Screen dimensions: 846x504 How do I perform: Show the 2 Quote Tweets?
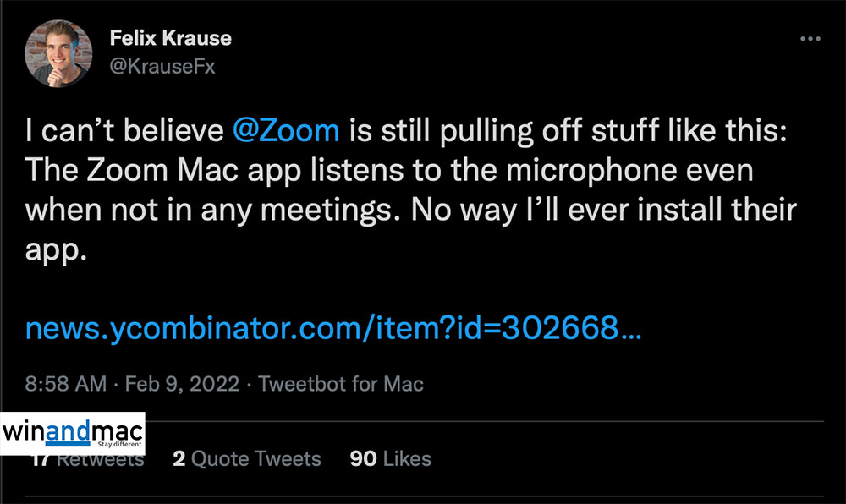pos(246,459)
